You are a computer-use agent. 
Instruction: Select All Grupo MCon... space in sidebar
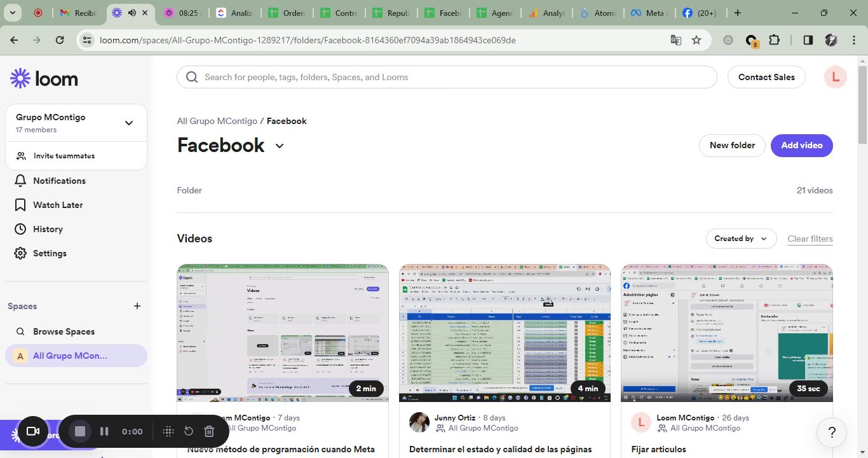coord(76,356)
